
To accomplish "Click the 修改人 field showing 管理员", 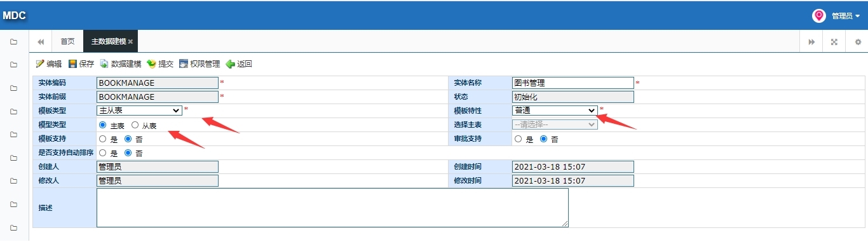I will click(158, 180).
